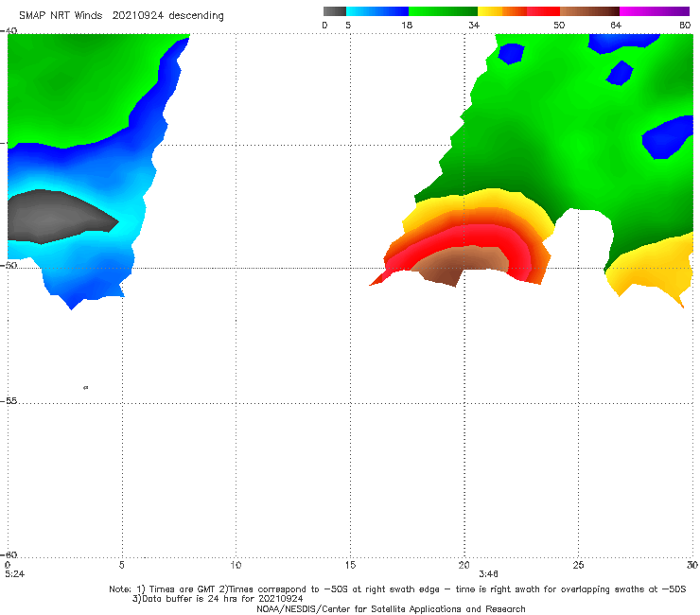The width and height of the screenshot is (700, 615).
Task: Click the '25' longitude axis label
Action: point(578,566)
